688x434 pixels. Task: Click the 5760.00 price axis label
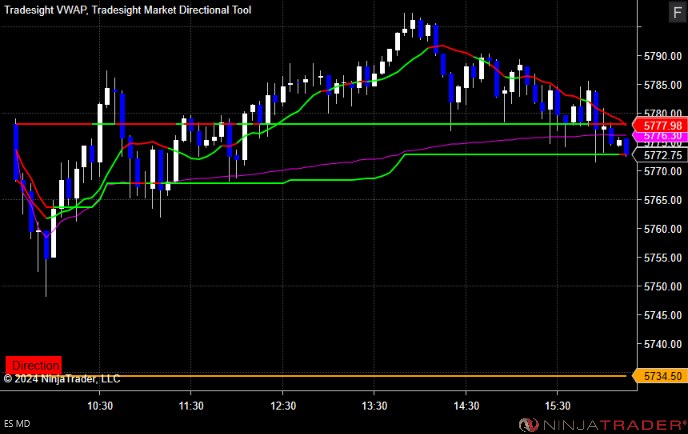[663, 229]
